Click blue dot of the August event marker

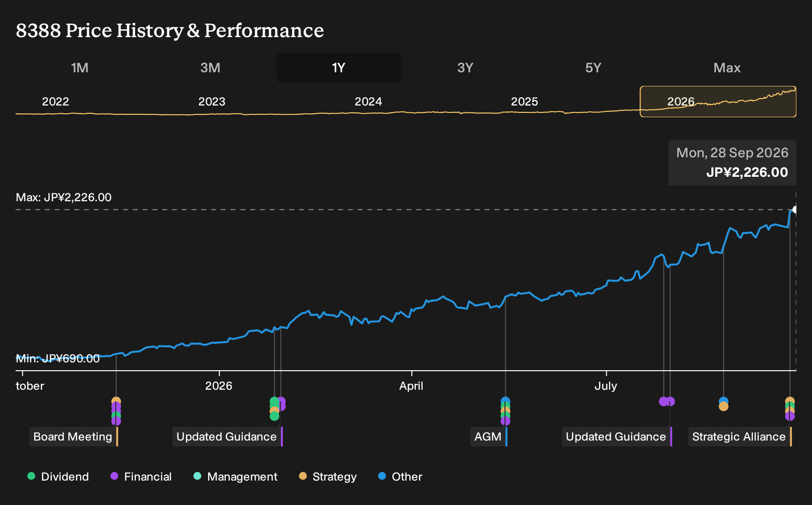[724, 401]
